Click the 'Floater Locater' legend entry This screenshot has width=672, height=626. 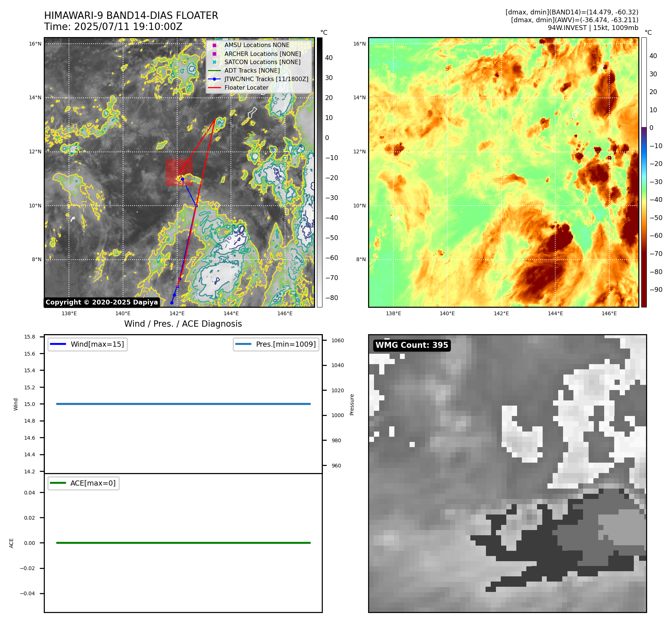point(246,87)
